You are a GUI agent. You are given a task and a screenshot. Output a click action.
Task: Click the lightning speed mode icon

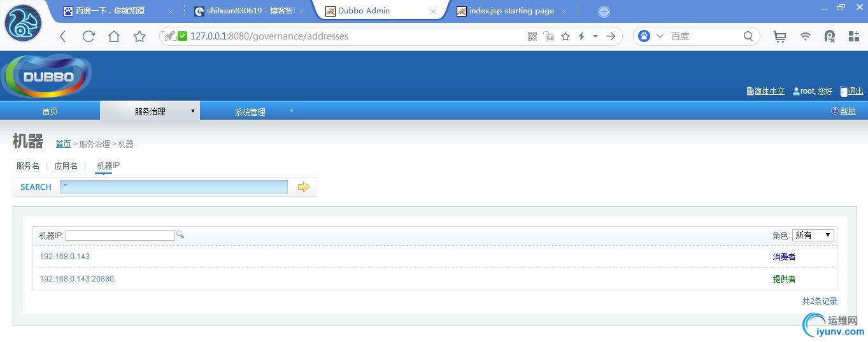[x=581, y=36]
